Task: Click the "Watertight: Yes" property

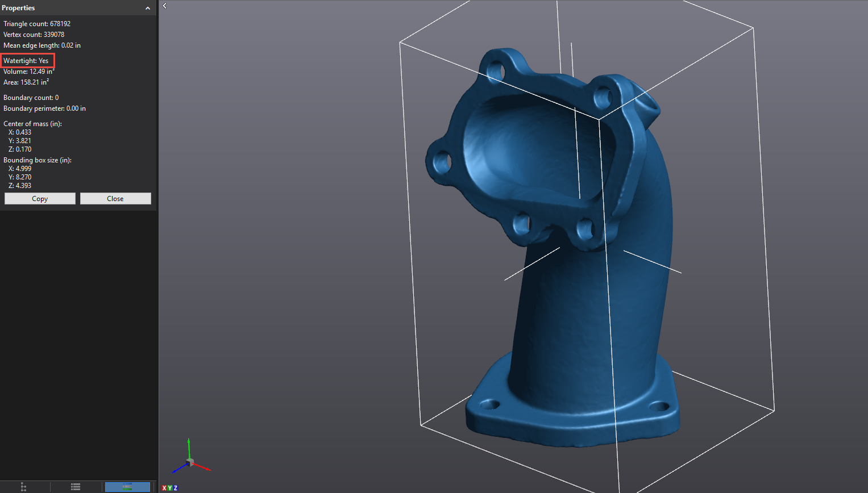Action: point(26,61)
